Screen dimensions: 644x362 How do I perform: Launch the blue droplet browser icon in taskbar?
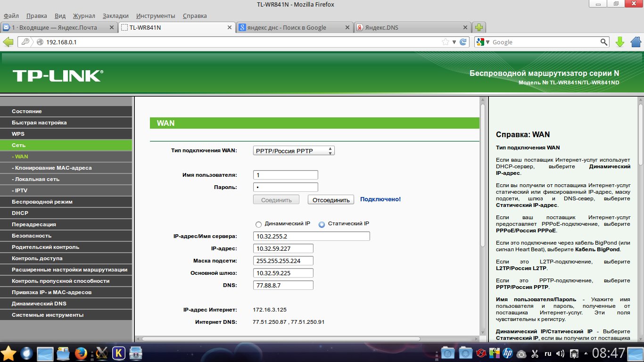pyautogui.click(x=27, y=353)
